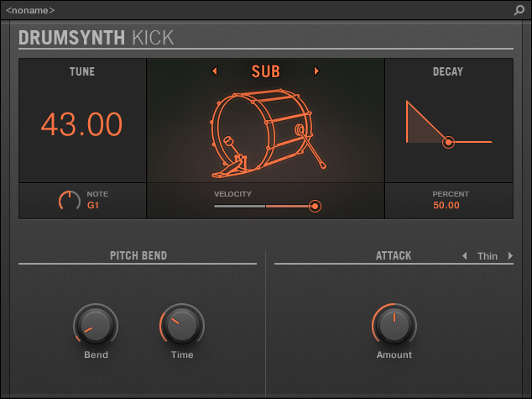
Task: Switch to next attack type after Thin
Action: coord(510,255)
